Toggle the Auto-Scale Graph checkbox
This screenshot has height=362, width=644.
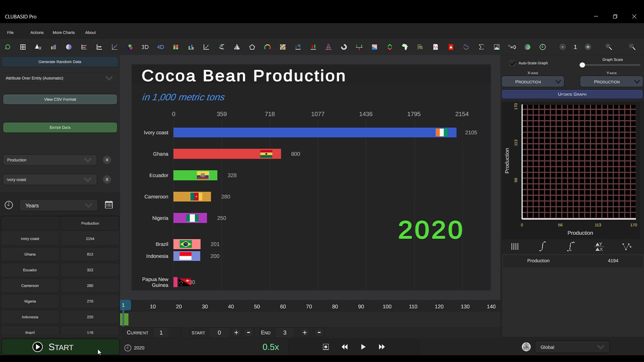(512, 63)
